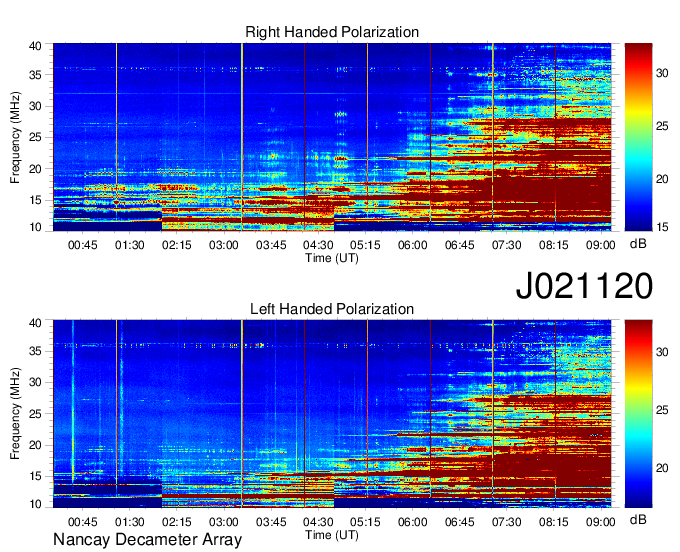Click 04:30 tick on Right Handed time axis
The width and height of the screenshot is (680, 552).
(x=318, y=245)
